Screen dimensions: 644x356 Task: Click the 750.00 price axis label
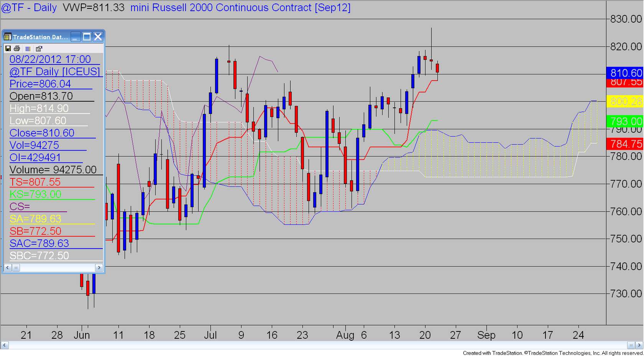click(x=626, y=239)
